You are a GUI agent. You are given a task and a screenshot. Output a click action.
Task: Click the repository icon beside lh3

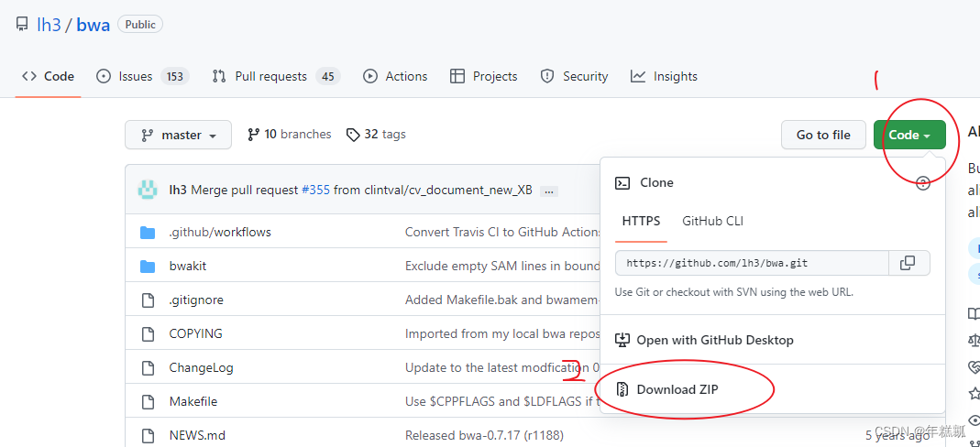(x=22, y=25)
